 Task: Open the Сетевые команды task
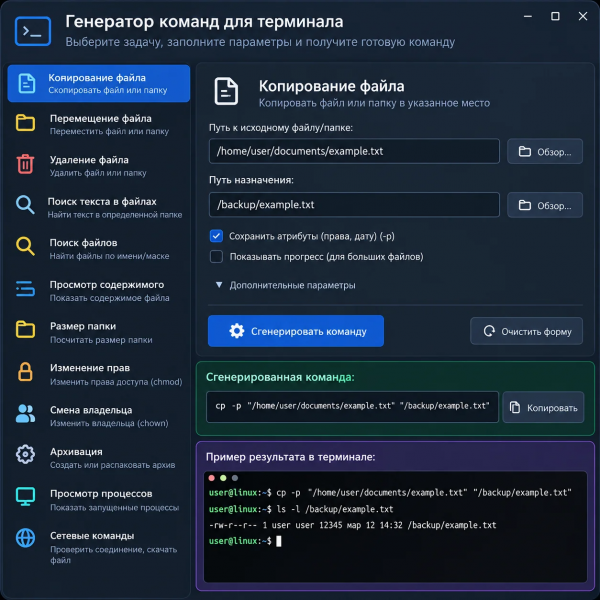click(x=99, y=546)
